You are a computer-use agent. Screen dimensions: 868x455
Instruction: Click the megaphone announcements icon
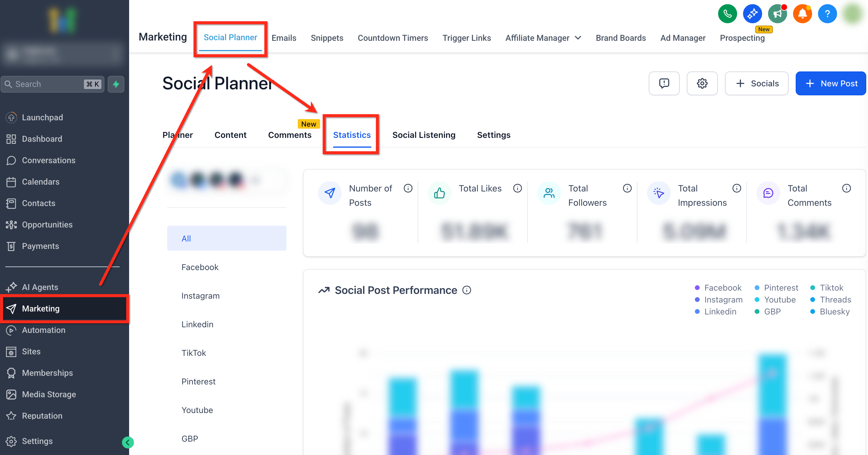777,14
